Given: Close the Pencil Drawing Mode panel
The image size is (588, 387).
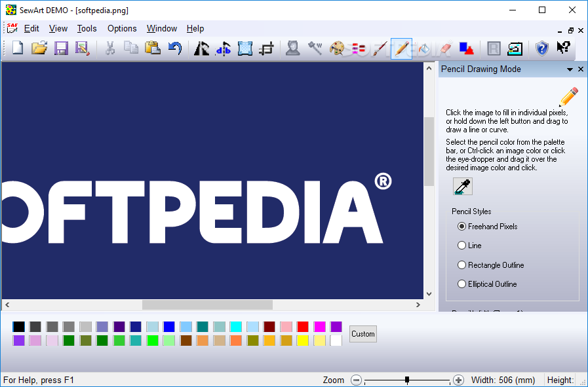Looking at the screenshot, I should click(581, 69).
